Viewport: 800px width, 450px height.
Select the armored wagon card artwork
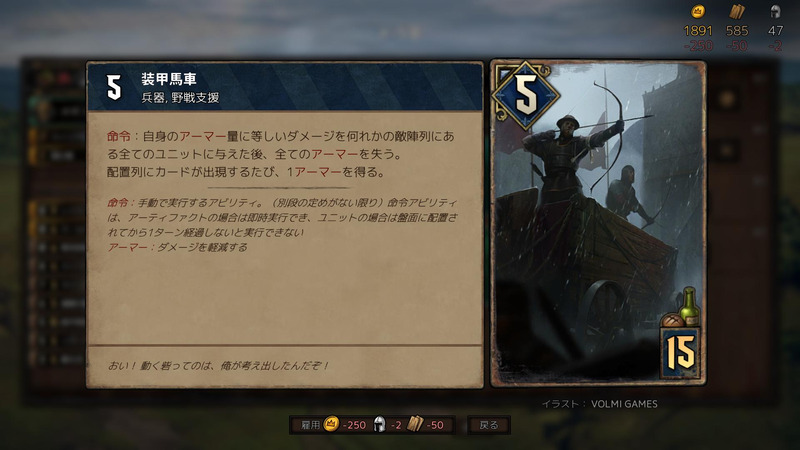pyautogui.click(x=598, y=223)
